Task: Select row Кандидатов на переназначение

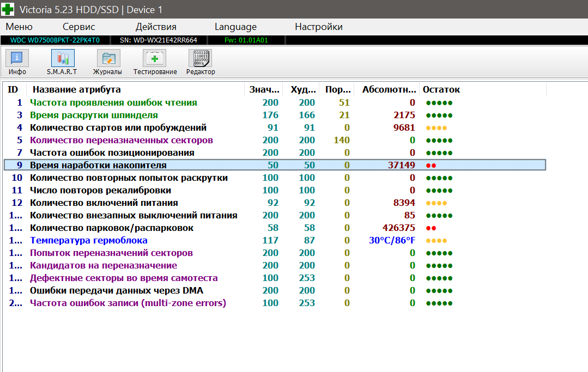Action: (275, 266)
